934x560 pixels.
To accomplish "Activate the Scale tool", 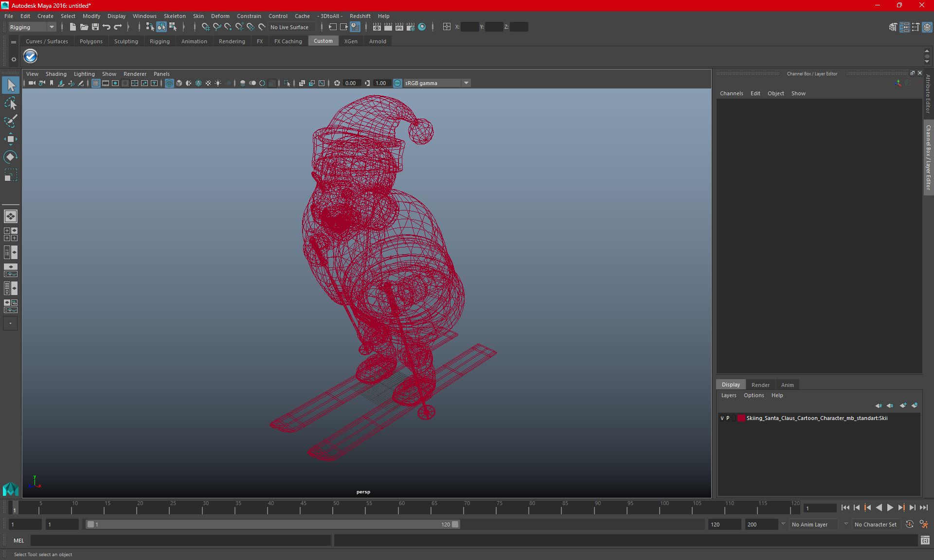I will pyautogui.click(x=11, y=175).
